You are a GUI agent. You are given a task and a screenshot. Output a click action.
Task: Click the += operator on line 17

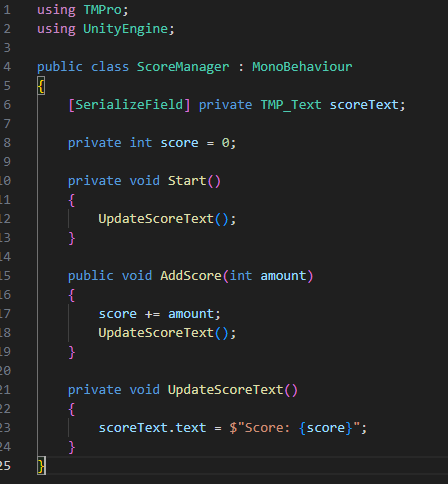point(152,314)
